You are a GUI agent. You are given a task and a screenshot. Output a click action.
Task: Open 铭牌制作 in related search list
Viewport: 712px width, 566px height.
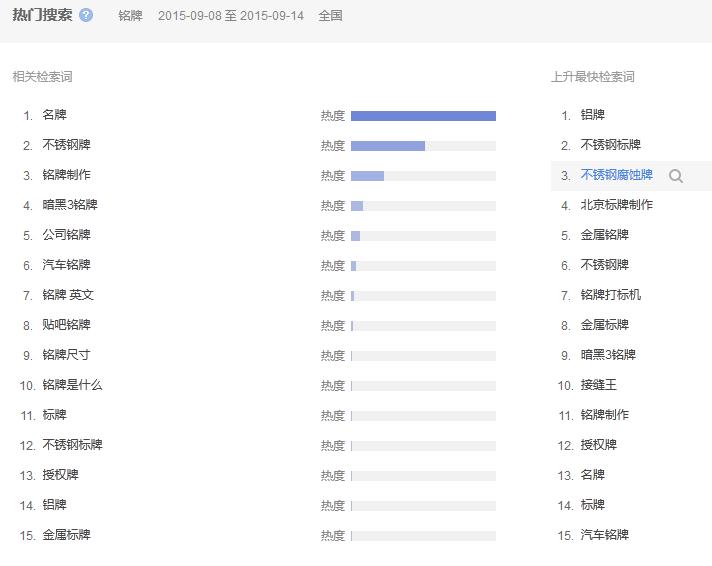[x=66, y=175]
